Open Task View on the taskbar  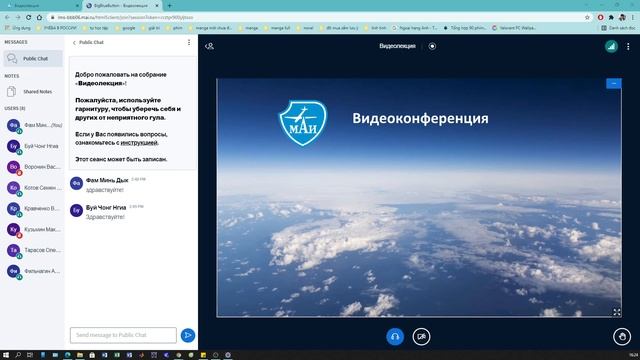(30, 355)
